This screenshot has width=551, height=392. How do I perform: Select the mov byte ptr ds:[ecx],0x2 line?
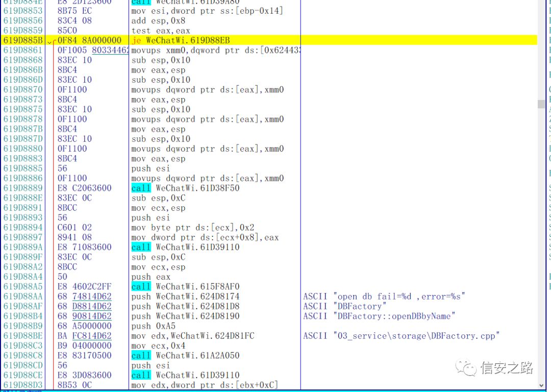pyautogui.click(x=192, y=228)
